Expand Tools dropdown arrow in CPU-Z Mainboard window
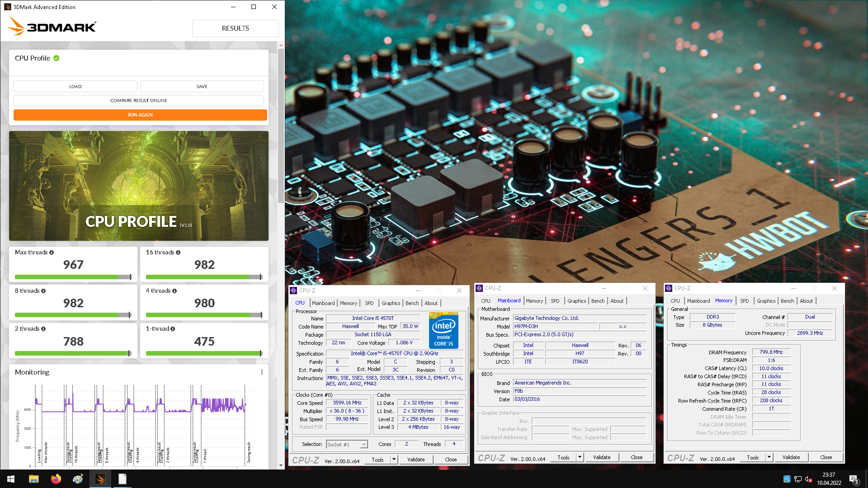This screenshot has width=868, height=488. coord(580,457)
